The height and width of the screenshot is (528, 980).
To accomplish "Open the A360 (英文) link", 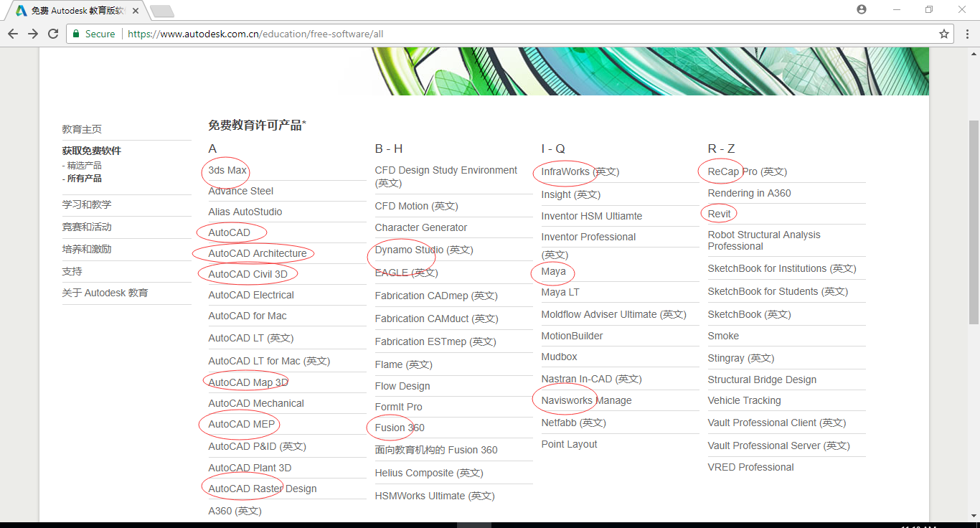I will pyautogui.click(x=235, y=511).
